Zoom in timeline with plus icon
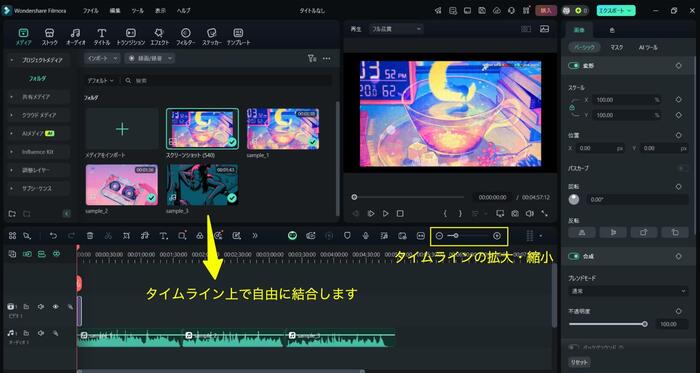This screenshot has height=373, width=700. click(x=497, y=236)
